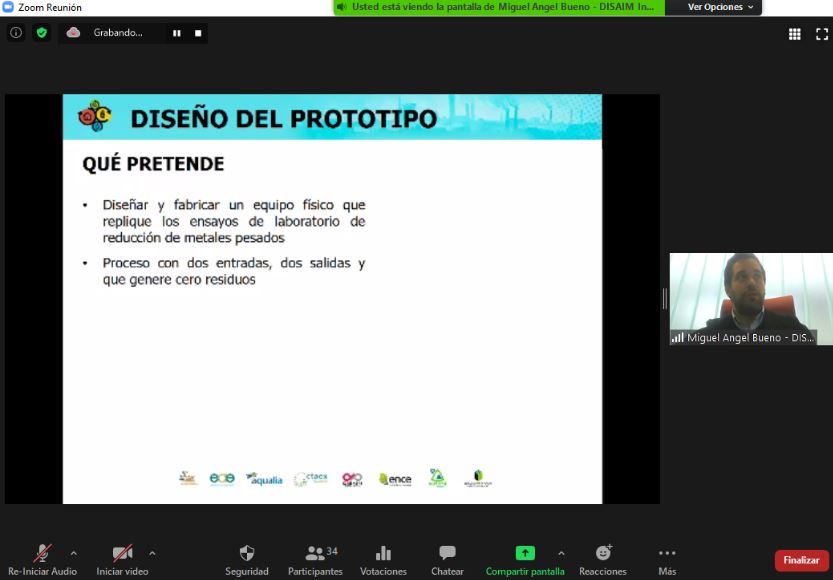Image resolution: width=833 pixels, height=580 pixels.
Task: Open the Participantes panel
Action: tap(315, 559)
